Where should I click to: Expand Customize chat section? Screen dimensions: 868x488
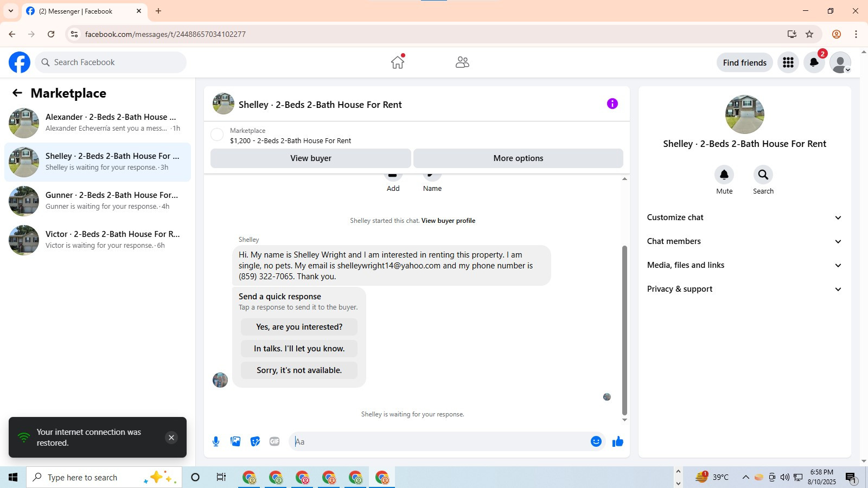click(745, 217)
